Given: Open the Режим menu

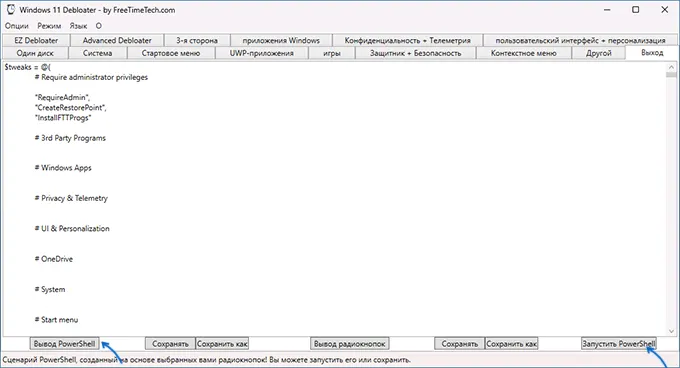Looking at the screenshot, I should 49,26.
